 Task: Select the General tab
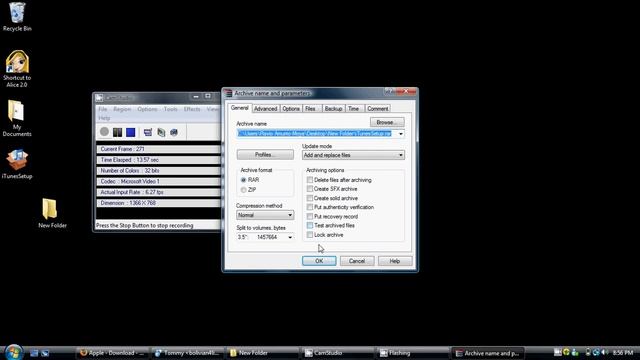point(239,108)
